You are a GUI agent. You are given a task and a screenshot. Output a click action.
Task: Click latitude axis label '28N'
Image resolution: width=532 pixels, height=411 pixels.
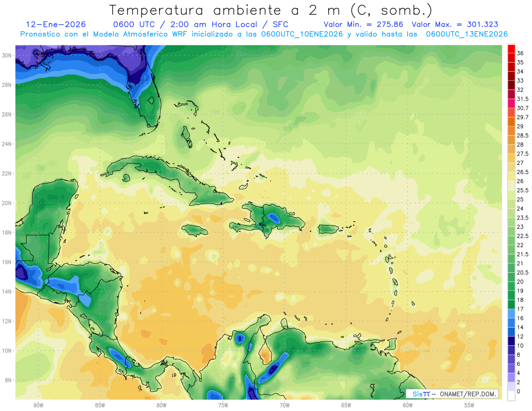(x=7, y=85)
